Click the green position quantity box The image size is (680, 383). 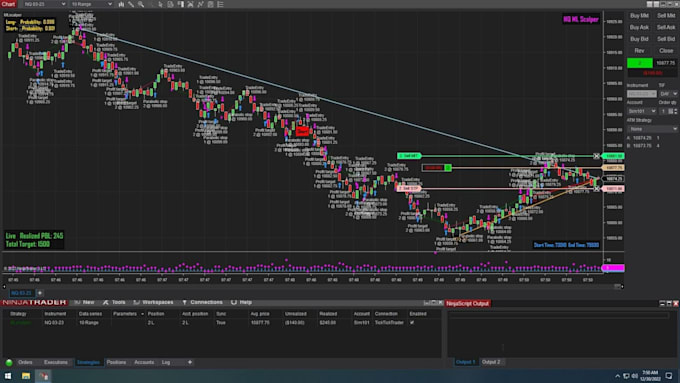coord(640,63)
